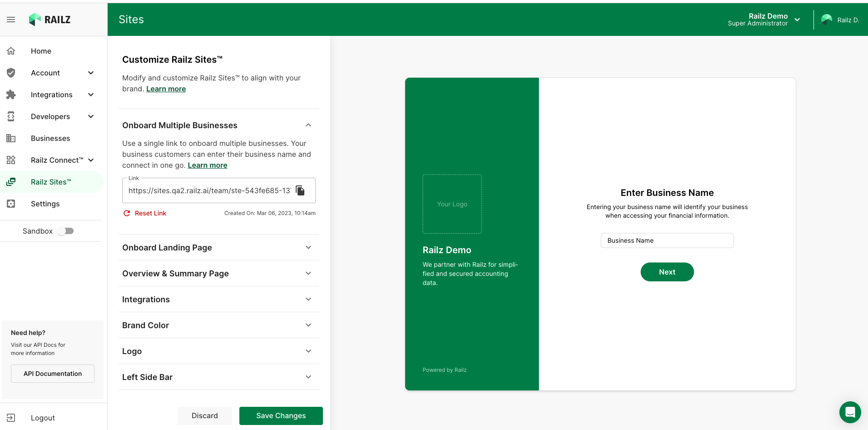Click the Home house icon
This screenshot has height=430, width=868.
(x=11, y=51)
